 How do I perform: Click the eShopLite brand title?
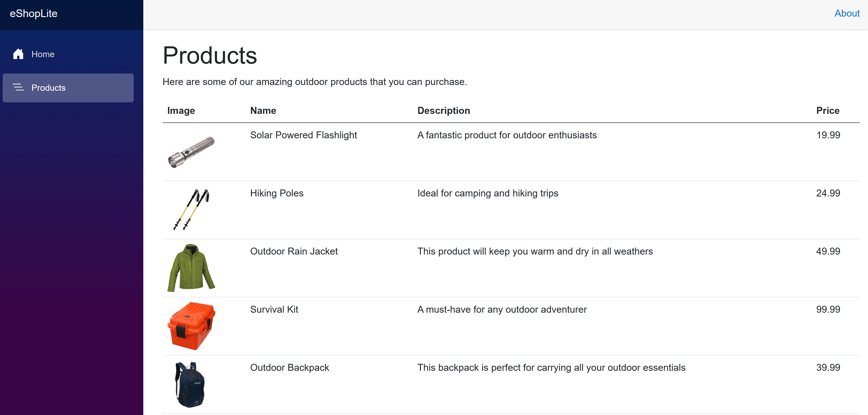tap(34, 13)
